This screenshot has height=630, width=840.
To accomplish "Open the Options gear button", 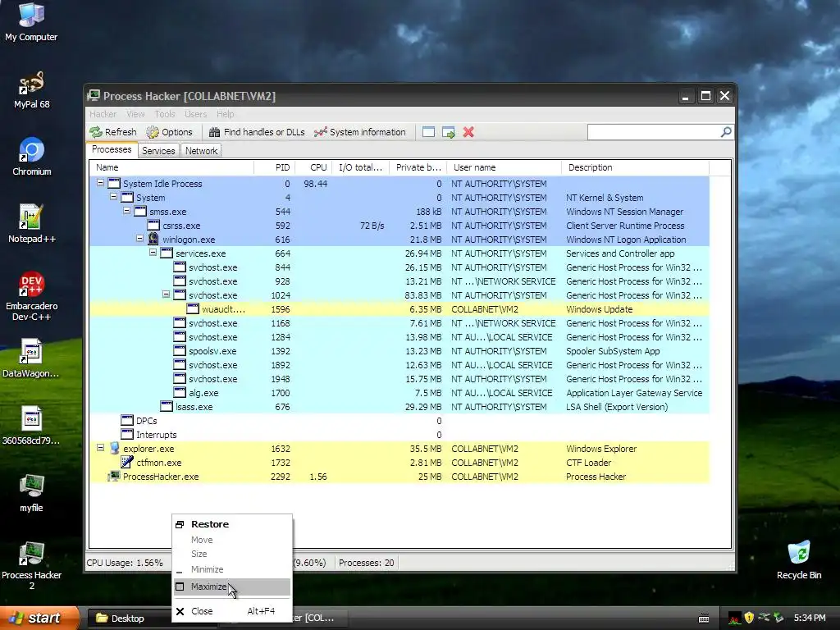I will (x=169, y=132).
